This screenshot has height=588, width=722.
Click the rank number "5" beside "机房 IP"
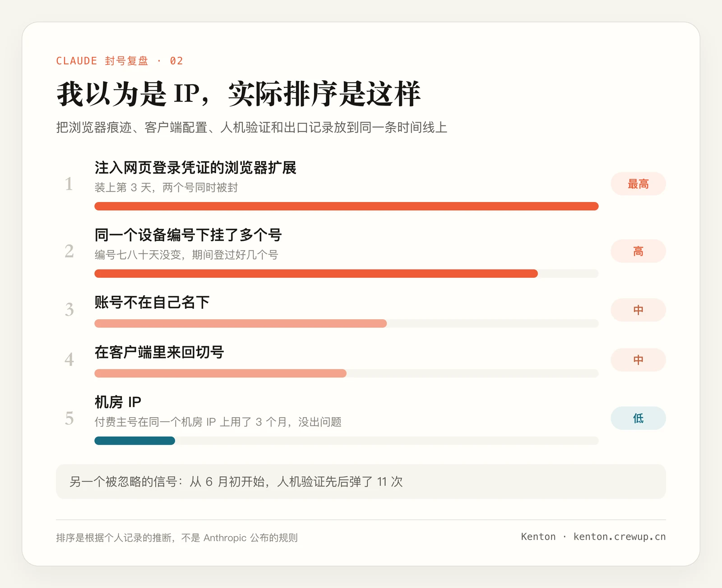point(69,418)
